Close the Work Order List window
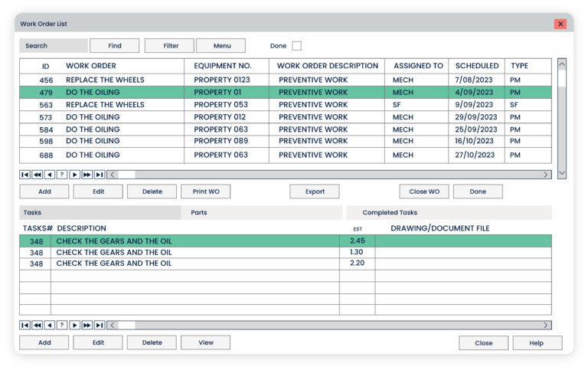This screenshot has width=588, height=370. pyautogui.click(x=560, y=24)
